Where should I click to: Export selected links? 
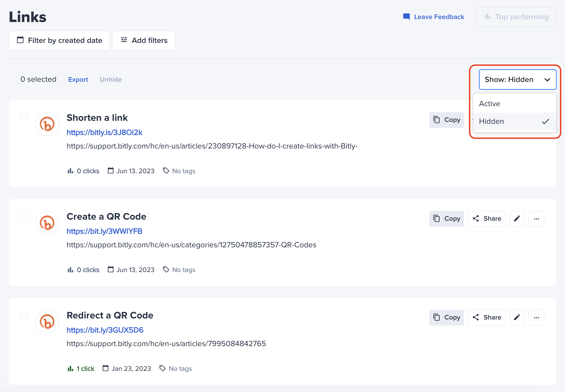point(78,80)
